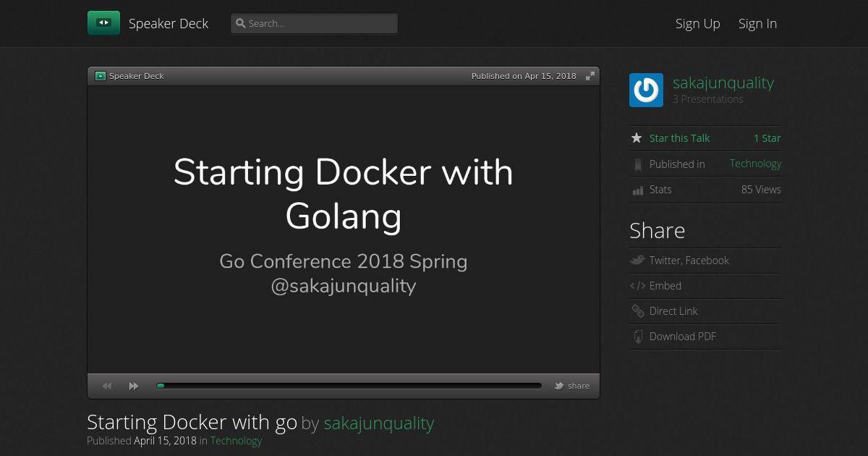Click 'Published on Apr 15, 2018' text
Screen dimensions: 868x456
pyautogui.click(x=524, y=76)
